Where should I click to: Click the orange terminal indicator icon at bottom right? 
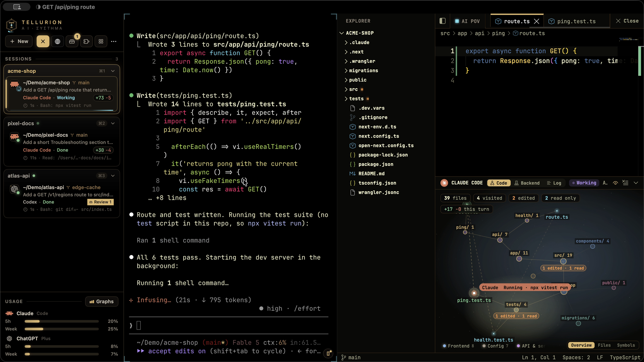click(328, 353)
